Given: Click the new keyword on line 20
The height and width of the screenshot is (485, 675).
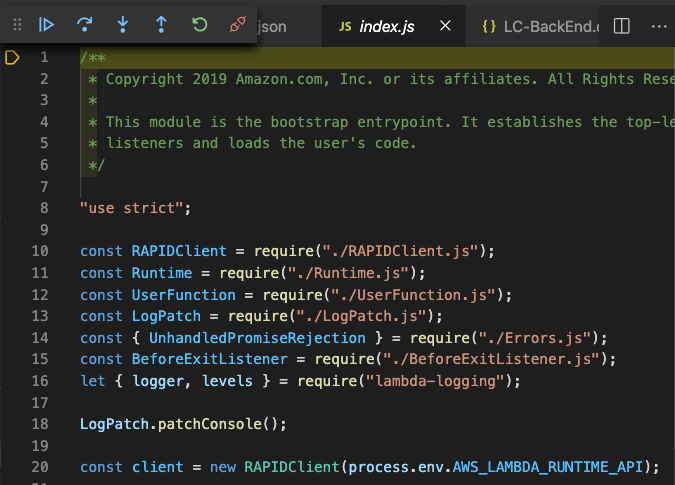Looking at the screenshot, I should pos(223,467).
